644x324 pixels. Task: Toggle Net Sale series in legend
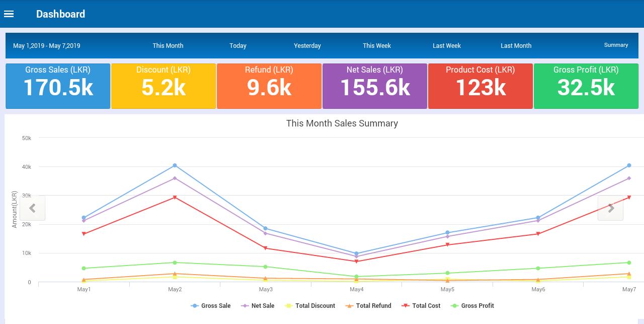pos(258,306)
